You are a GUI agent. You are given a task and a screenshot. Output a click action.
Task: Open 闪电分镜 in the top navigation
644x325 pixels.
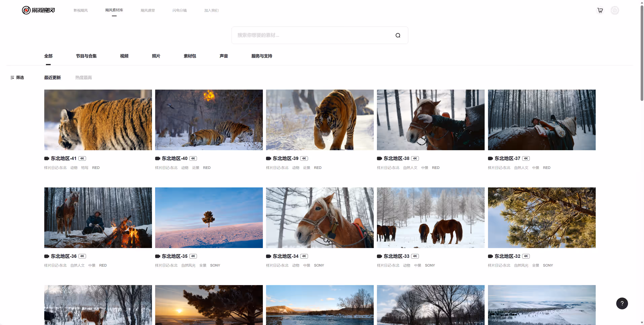pos(180,10)
